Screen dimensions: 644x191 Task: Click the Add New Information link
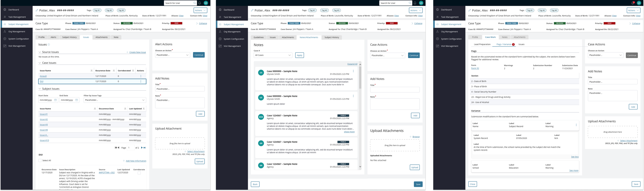[136, 161]
